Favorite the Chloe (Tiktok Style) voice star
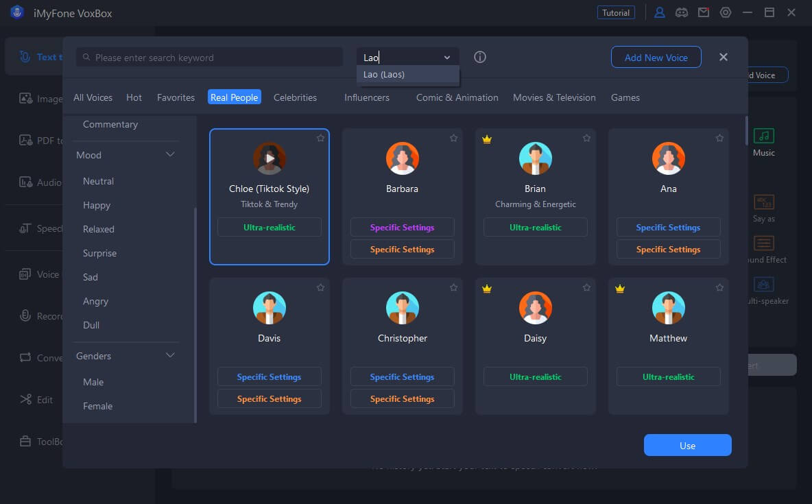 [x=320, y=139]
